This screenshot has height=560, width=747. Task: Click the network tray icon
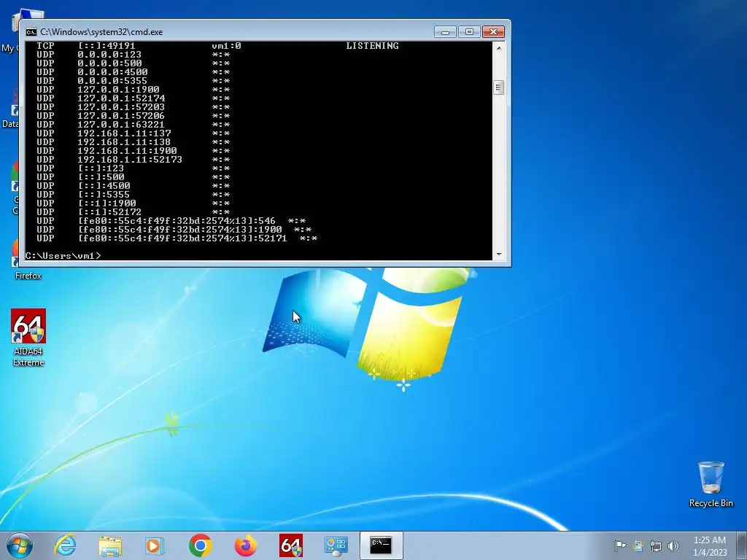[x=656, y=545]
